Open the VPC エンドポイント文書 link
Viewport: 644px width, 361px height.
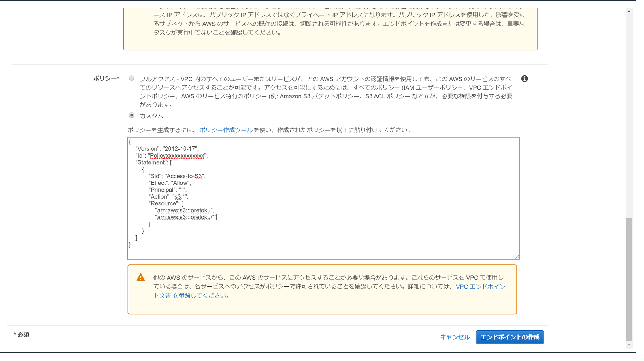click(x=480, y=287)
